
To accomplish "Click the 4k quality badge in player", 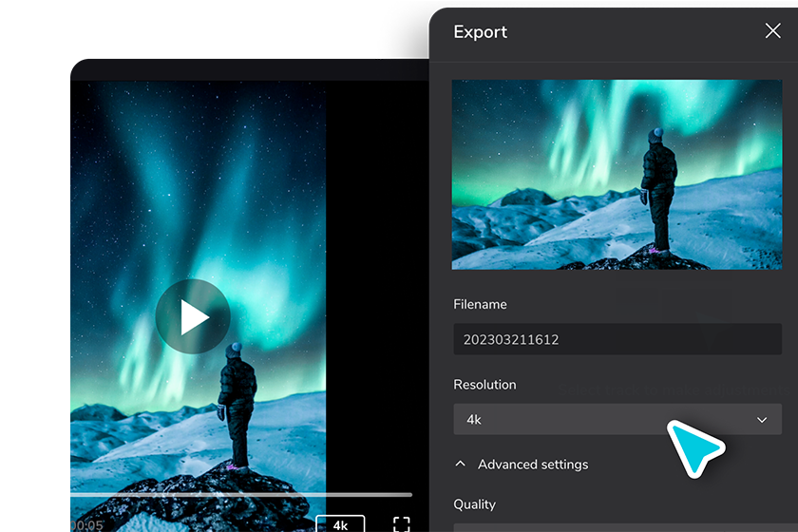I will pyautogui.click(x=340, y=523).
